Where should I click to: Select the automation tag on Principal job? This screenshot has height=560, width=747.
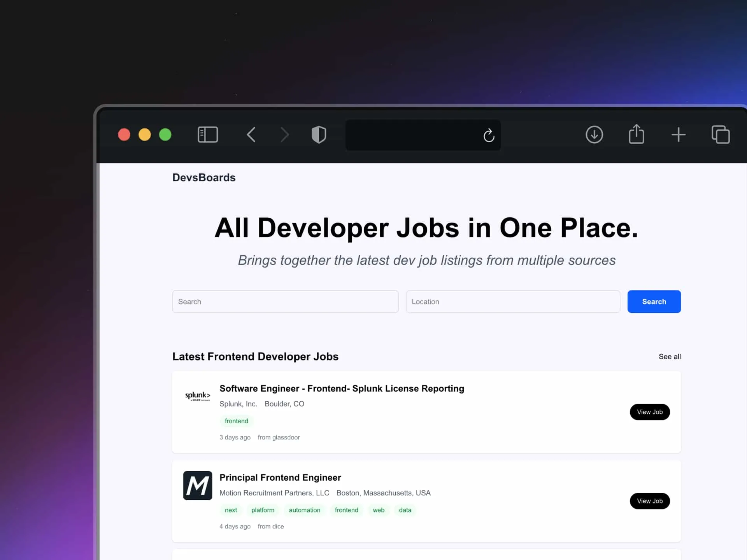(304, 510)
